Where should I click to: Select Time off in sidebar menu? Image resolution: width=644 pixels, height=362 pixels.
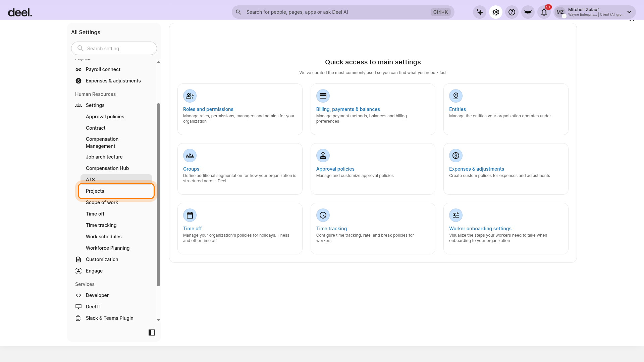point(95,214)
